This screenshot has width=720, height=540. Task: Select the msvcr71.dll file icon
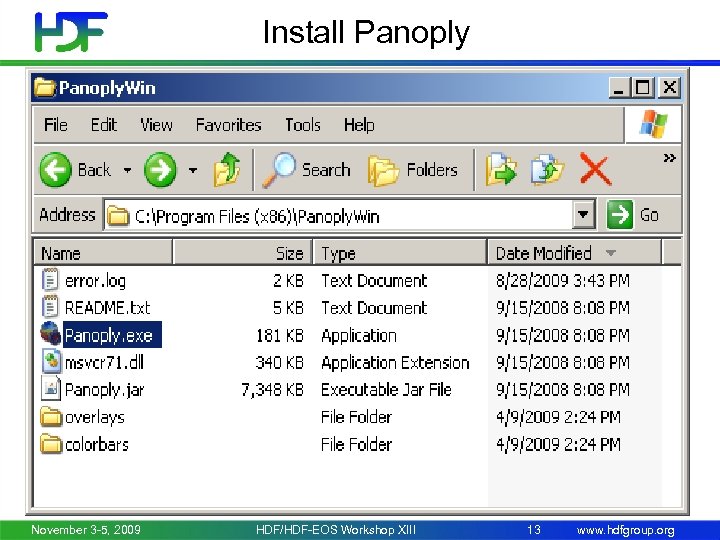tap(51, 361)
